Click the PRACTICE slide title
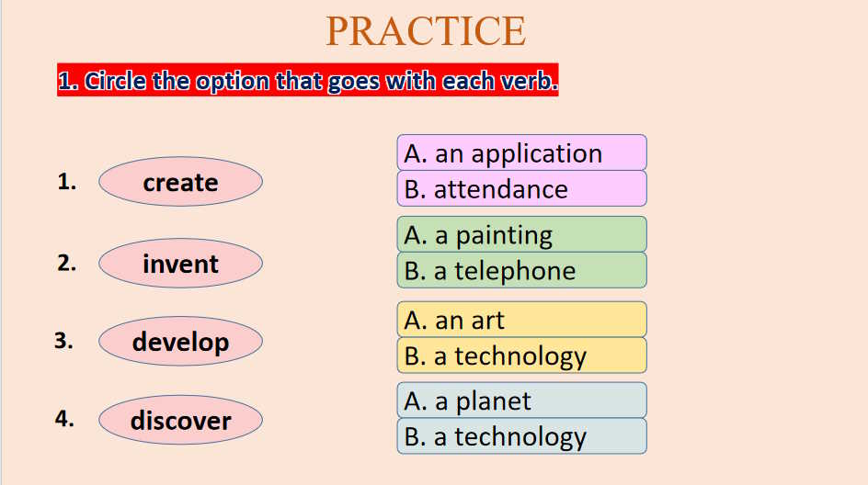The image size is (868, 485). (x=426, y=31)
